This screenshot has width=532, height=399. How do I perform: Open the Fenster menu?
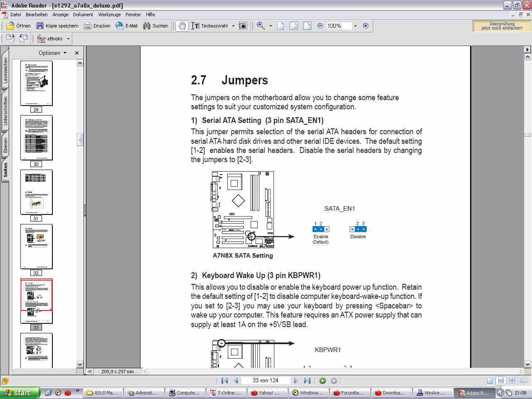(133, 15)
